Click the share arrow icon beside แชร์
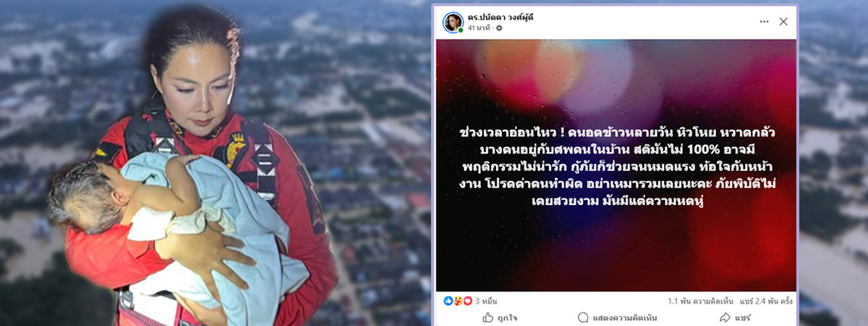This screenshot has height=326, width=868. pos(725,317)
